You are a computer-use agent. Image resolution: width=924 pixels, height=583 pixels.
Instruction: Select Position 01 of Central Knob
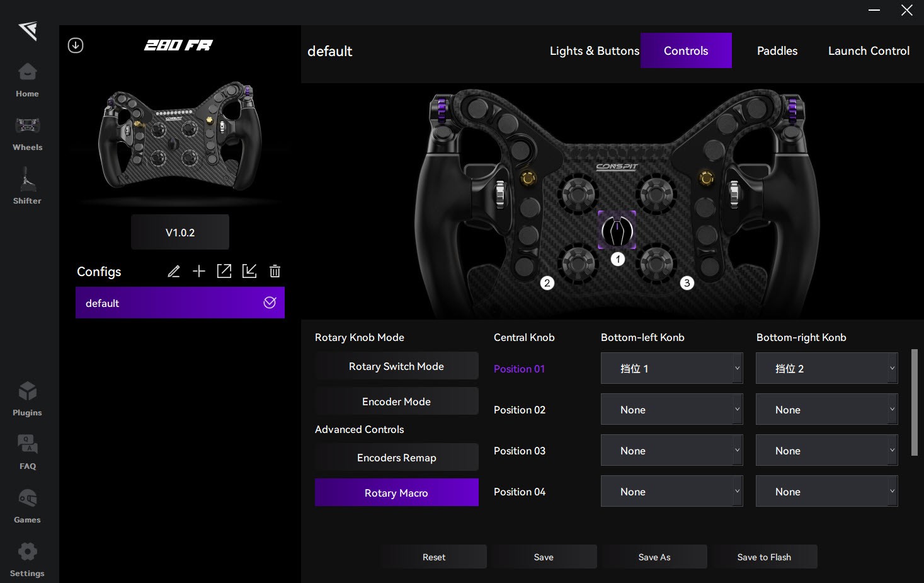tap(519, 369)
